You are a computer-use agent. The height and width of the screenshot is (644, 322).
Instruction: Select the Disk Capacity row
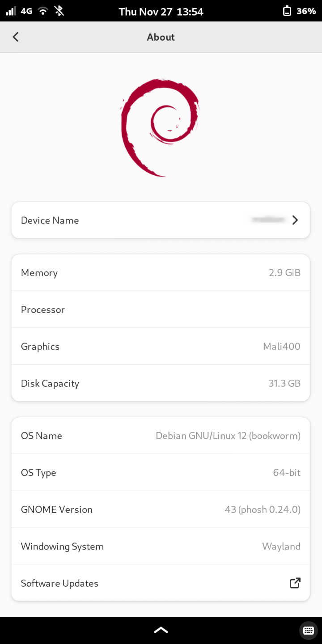(161, 383)
